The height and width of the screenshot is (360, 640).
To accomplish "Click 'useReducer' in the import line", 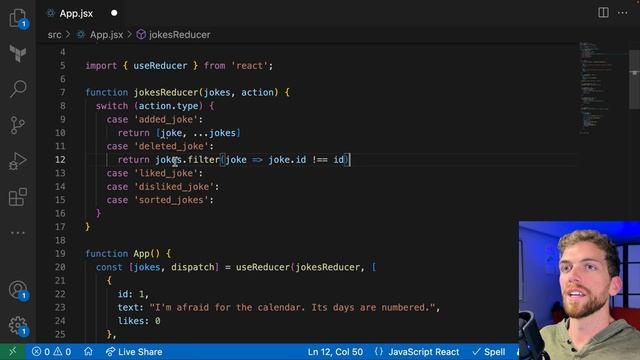I will [160, 66].
